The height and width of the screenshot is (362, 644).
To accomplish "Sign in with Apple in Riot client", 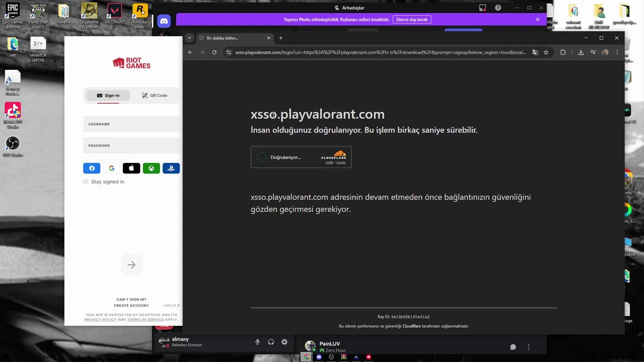I will point(131,168).
